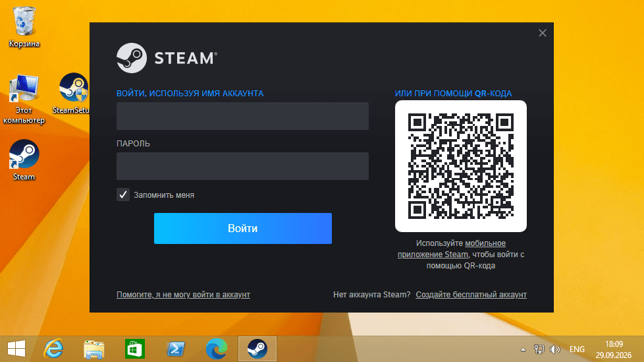Click the Войти sign-in button
The width and height of the screenshot is (644, 362).
[243, 228]
